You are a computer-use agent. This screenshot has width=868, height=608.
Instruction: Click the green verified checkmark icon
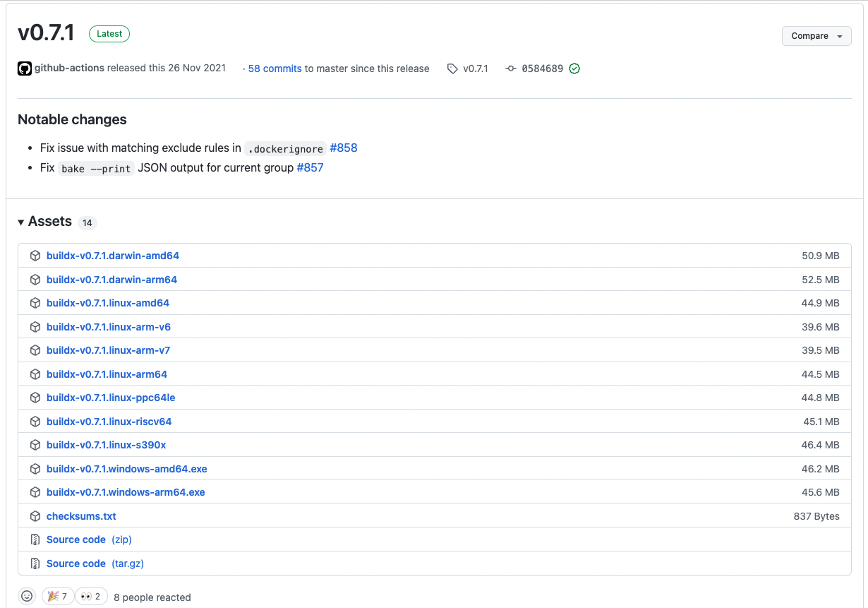pyautogui.click(x=574, y=69)
